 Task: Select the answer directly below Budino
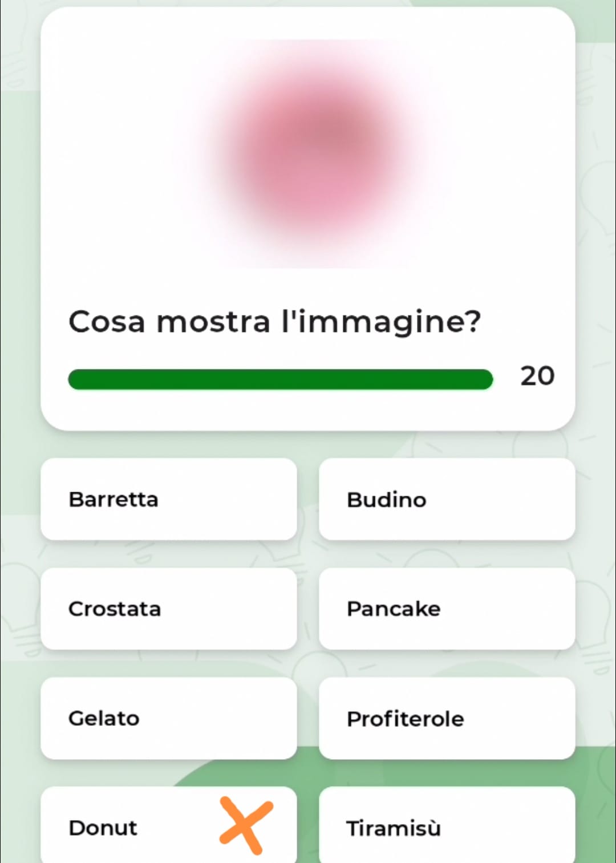click(447, 609)
